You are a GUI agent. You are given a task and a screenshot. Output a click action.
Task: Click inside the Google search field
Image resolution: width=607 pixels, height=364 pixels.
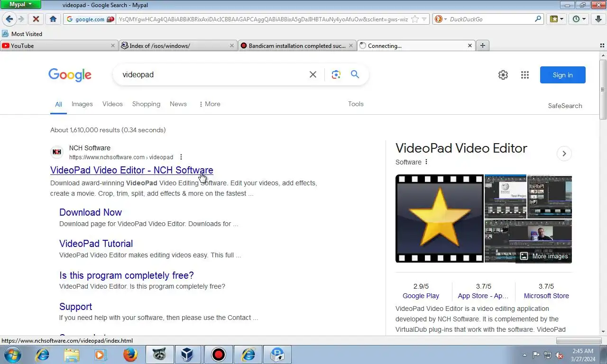(213, 74)
